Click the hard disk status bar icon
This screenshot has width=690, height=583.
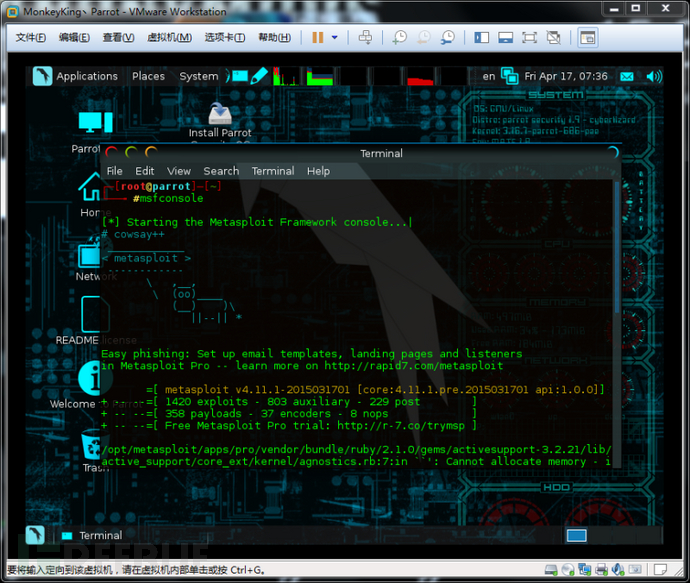click(551, 570)
